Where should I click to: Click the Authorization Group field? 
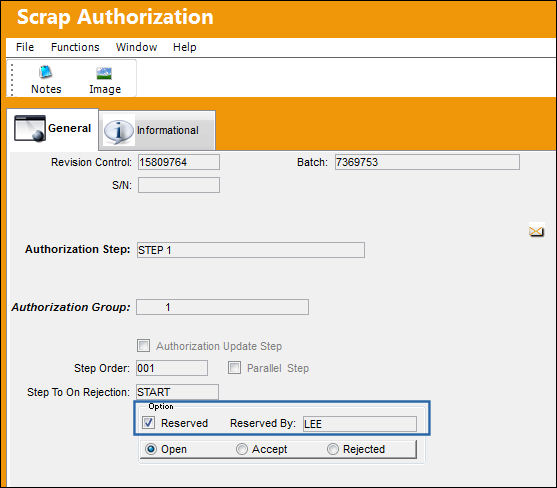click(x=222, y=307)
